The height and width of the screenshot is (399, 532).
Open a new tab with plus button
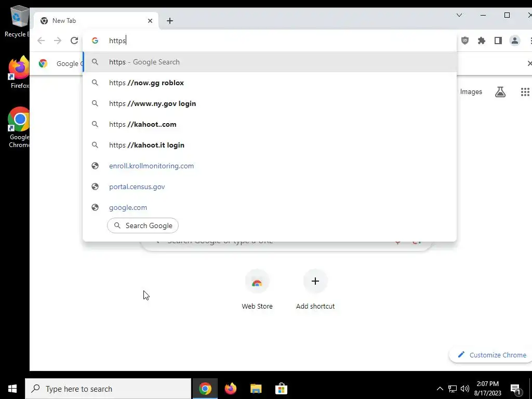tap(170, 21)
